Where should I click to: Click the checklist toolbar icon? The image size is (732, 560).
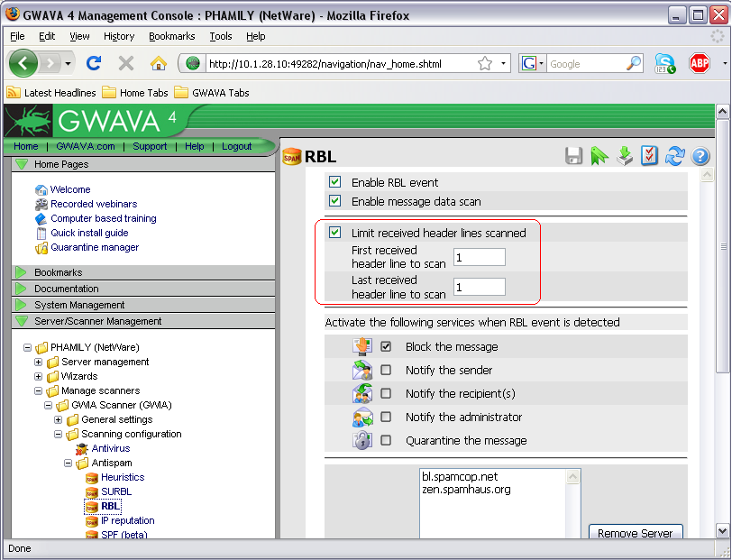coord(649,156)
